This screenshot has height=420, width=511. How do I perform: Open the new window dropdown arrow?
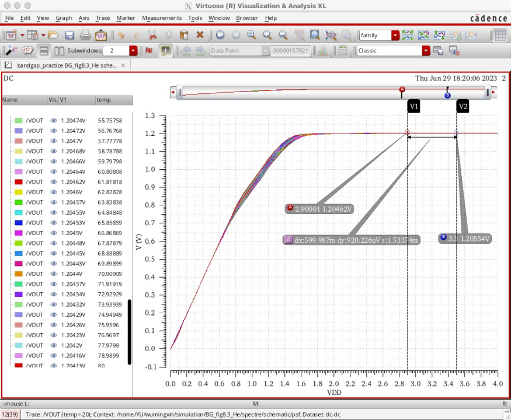point(22,35)
